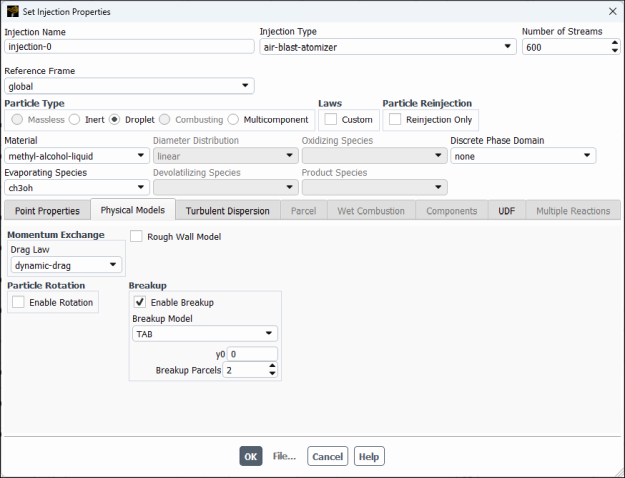Viewport: 625px width, 478px height.
Task: Click the OK button
Action: pyautogui.click(x=251, y=456)
